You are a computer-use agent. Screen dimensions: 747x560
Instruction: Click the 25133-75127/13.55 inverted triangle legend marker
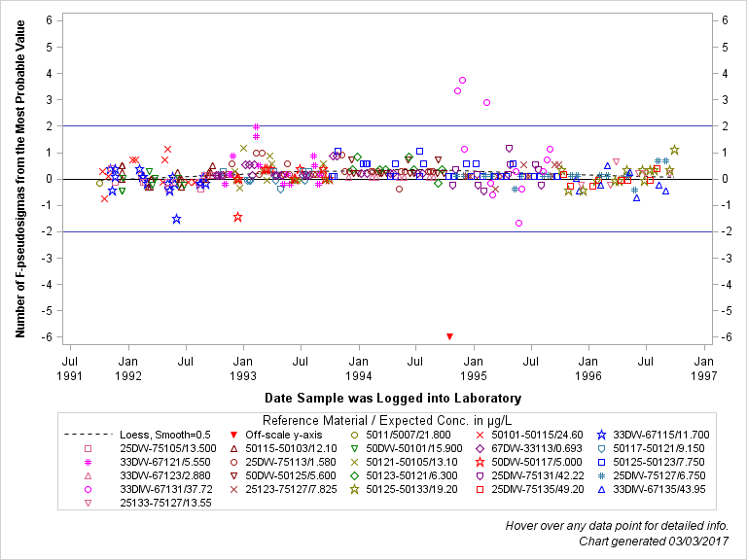[89, 503]
